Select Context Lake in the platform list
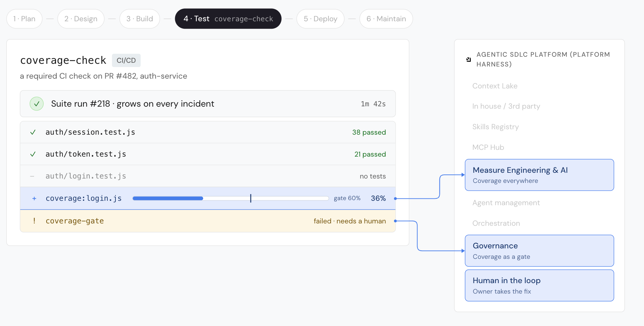This screenshot has height=326, width=644. [495, 86]
